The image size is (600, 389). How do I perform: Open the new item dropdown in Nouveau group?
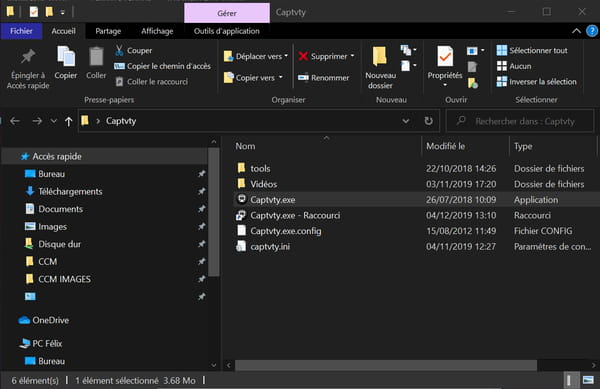[409, 50]
